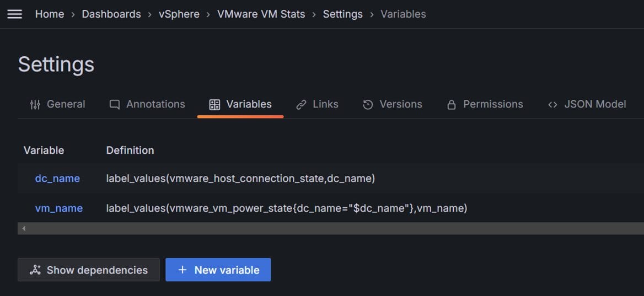Click the Annotations comment icon
This screenshot has width=644, height=296.
pos(115,105)
